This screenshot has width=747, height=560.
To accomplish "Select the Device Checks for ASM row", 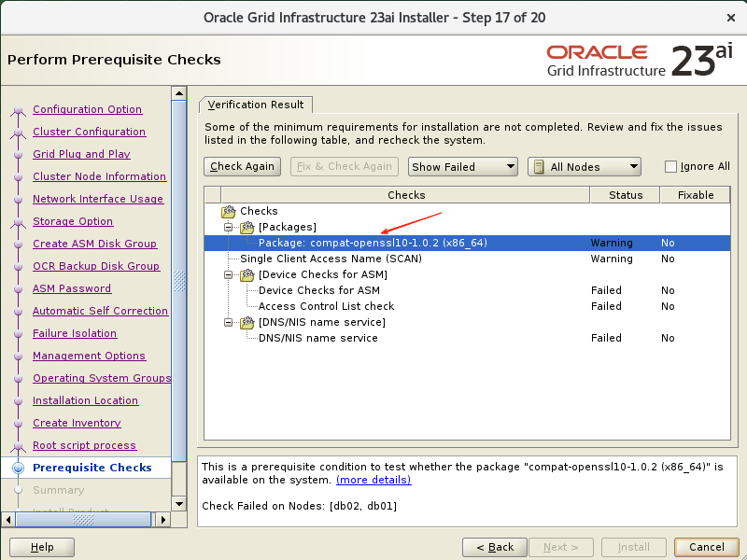I will pyautogui.click(x=467, y=290).
